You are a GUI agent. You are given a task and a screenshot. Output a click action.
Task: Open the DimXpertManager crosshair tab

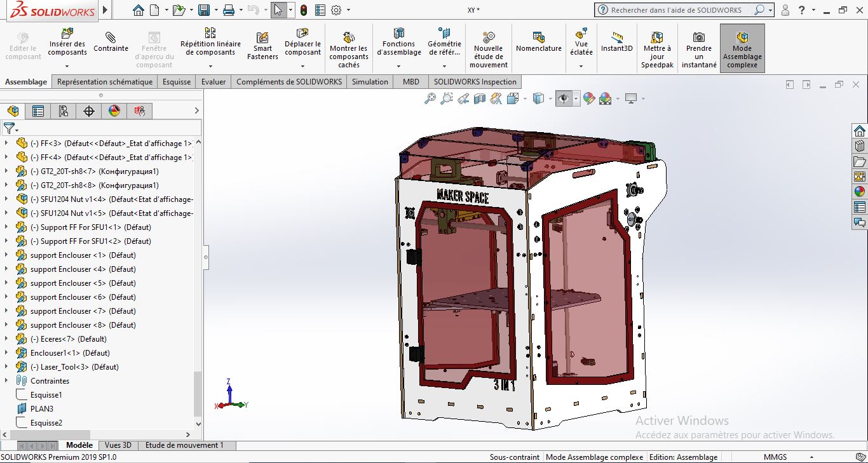(x=89, y=111)
